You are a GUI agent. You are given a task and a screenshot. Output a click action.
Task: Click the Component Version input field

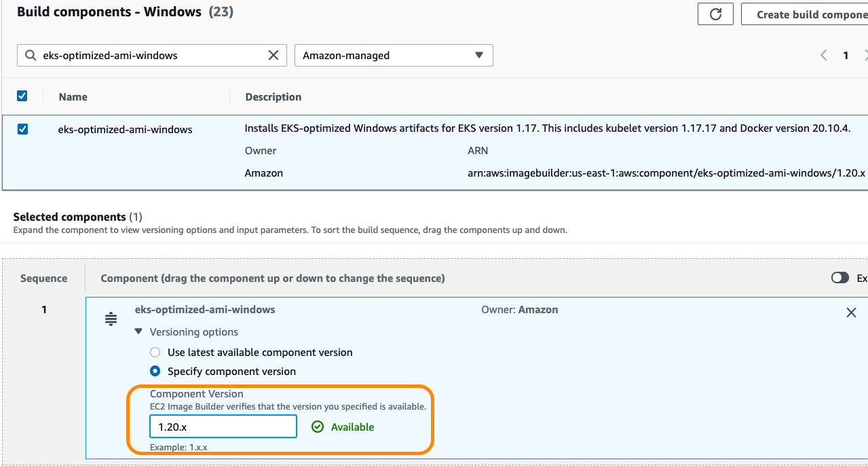pyautogui.click(x=223, y=427)
